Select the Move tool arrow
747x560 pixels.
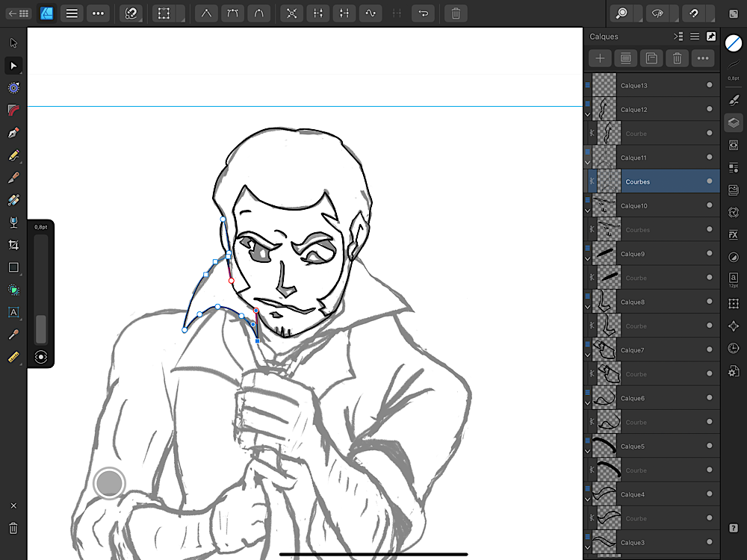13,43
